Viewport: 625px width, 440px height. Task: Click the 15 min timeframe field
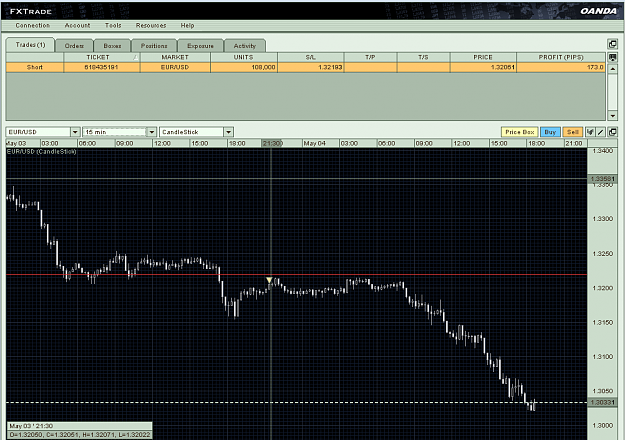click(x=115, y=132)
